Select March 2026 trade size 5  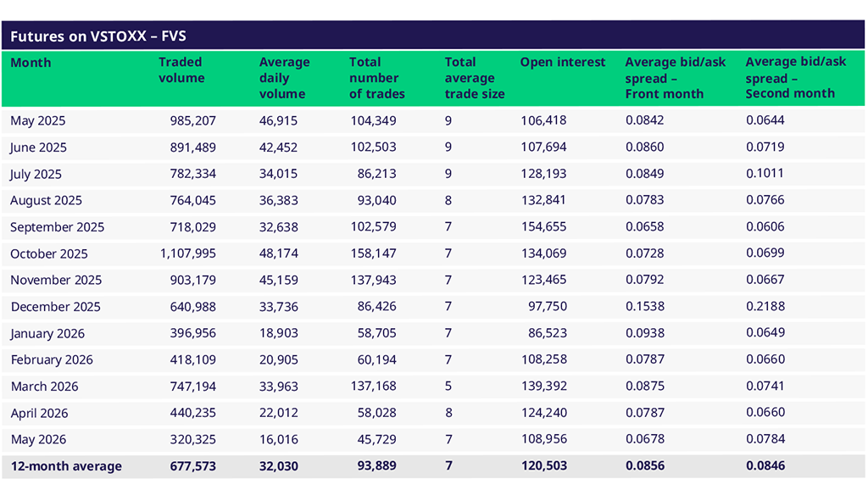448,387
